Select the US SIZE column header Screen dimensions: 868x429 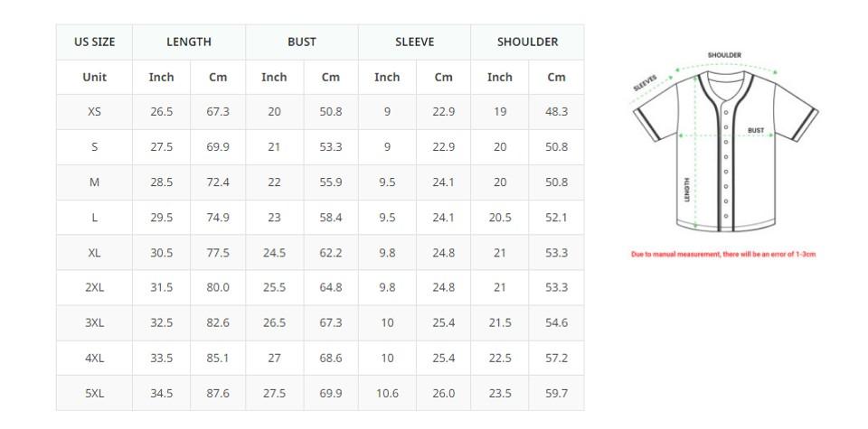click(x=95, y=42)
